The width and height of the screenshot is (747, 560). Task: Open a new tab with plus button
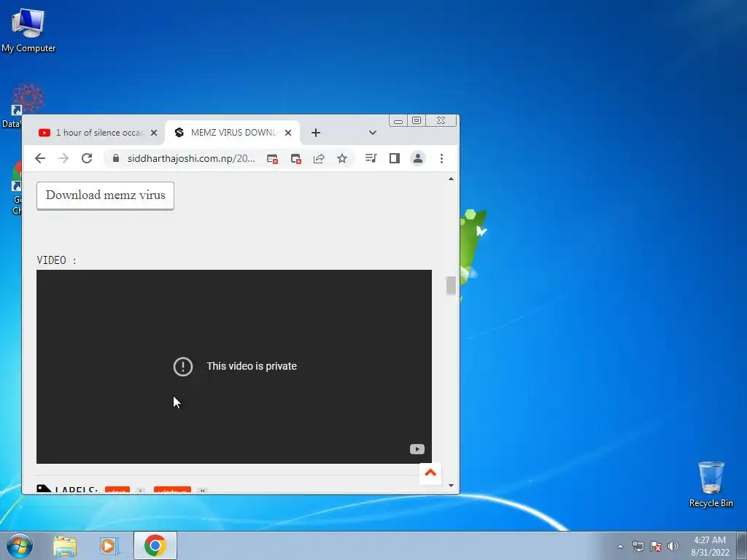315,133
